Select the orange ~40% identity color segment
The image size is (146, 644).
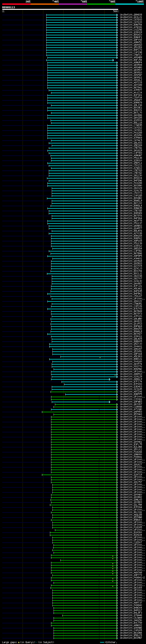45,4
